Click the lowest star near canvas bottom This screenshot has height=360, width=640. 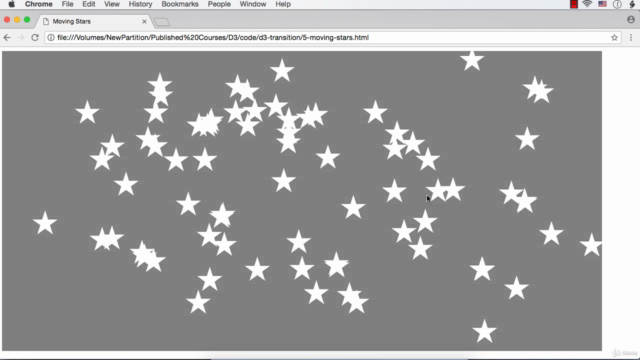click(484, 331)
